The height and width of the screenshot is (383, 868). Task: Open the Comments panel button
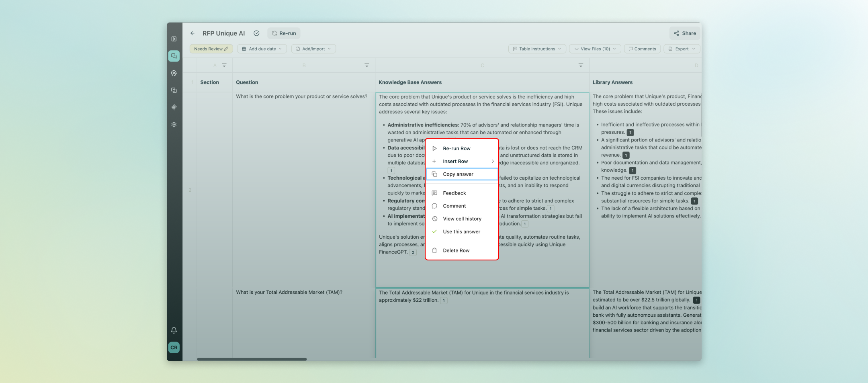[x=642, y=49]
